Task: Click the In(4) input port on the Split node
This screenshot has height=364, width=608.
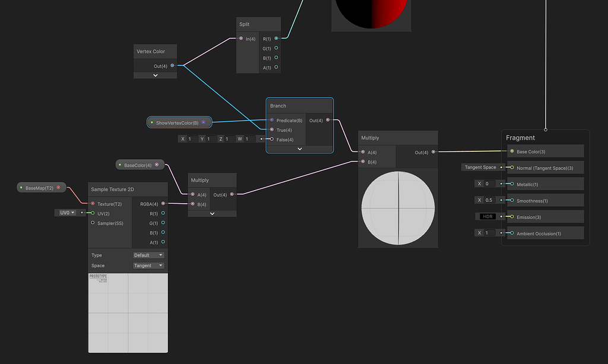Action: pyautogui.click(x=240, y=38)
